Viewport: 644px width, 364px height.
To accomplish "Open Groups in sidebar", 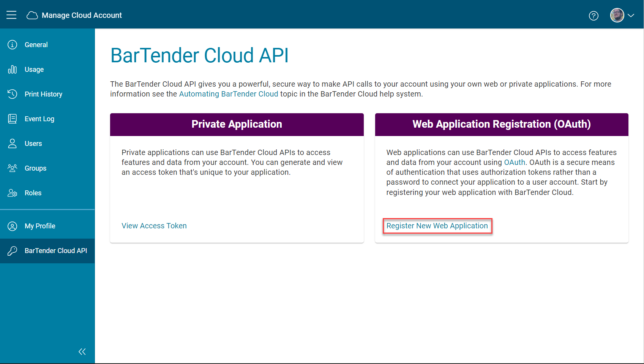I will pos(47,168).
